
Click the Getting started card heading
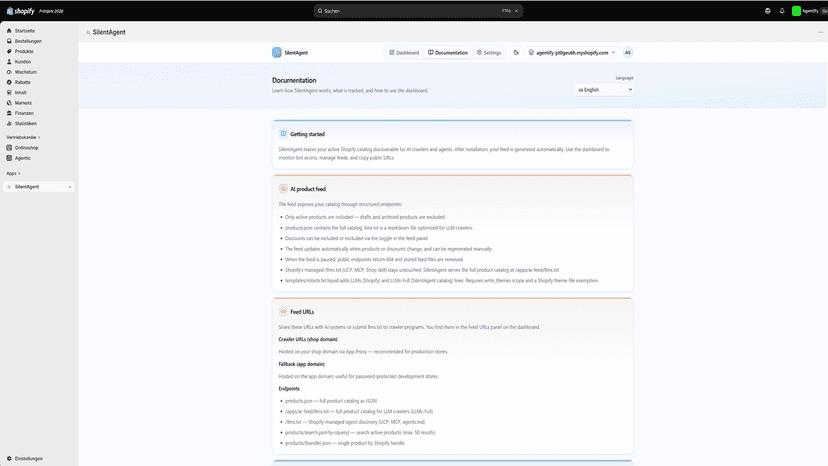[x=307, y=134]
